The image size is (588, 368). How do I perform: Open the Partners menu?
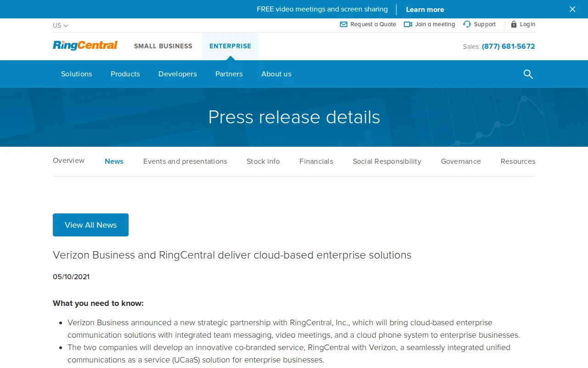coord(229,74)
